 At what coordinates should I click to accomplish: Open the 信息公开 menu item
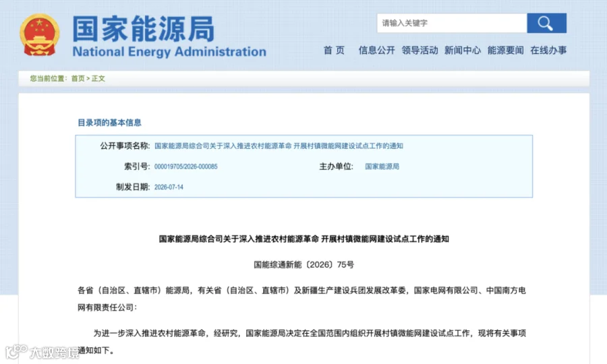click(376, 51)
